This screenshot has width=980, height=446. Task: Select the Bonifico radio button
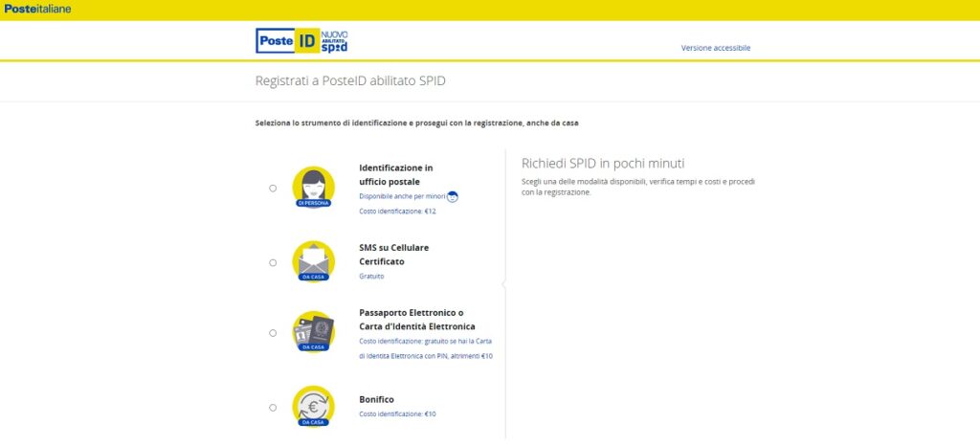point(273,408)
